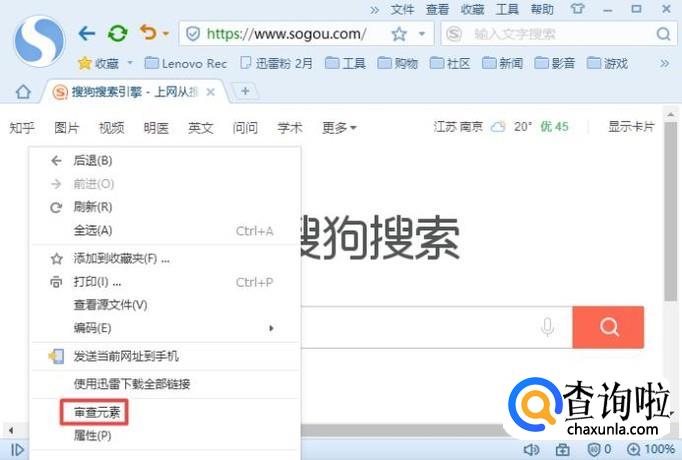Screen dimensions: 682x460
Task: Select the 搜狗搜索引擎 tab
Action: pos(134,92)
